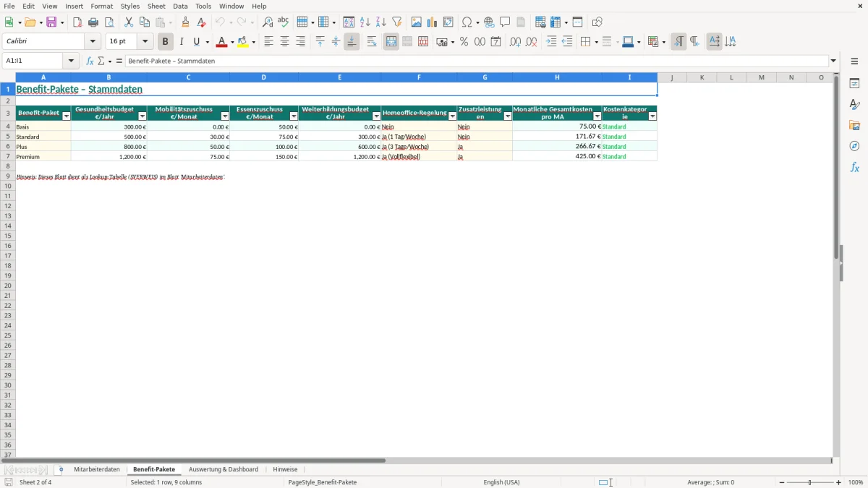
Task: Toggle Underline formatting button
Action: 197,42
